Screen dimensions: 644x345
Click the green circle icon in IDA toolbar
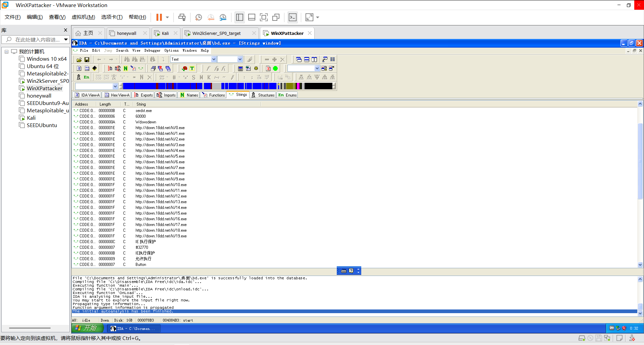[275, 68]
